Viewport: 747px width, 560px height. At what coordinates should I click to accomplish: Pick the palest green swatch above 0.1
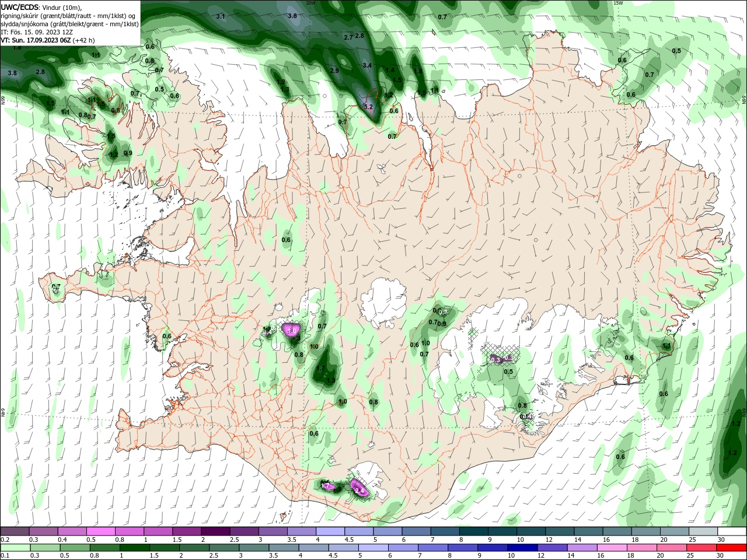[x=15, y=548]
